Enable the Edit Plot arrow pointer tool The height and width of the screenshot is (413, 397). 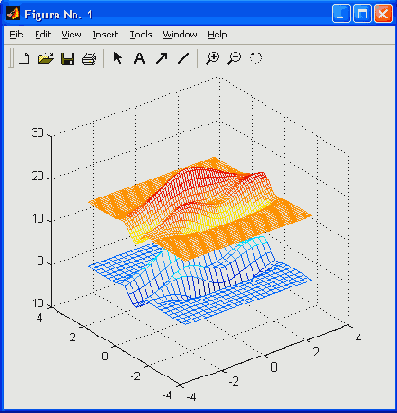[118, 58]
